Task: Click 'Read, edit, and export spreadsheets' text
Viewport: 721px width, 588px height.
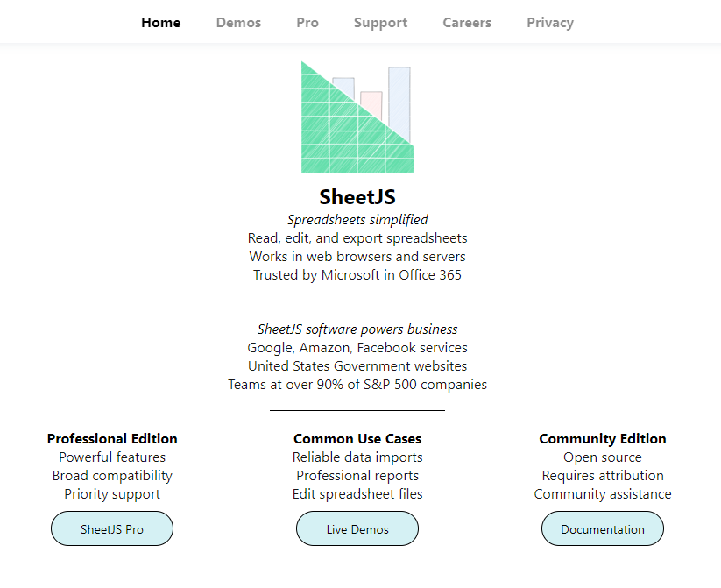Action: (357, 237)
